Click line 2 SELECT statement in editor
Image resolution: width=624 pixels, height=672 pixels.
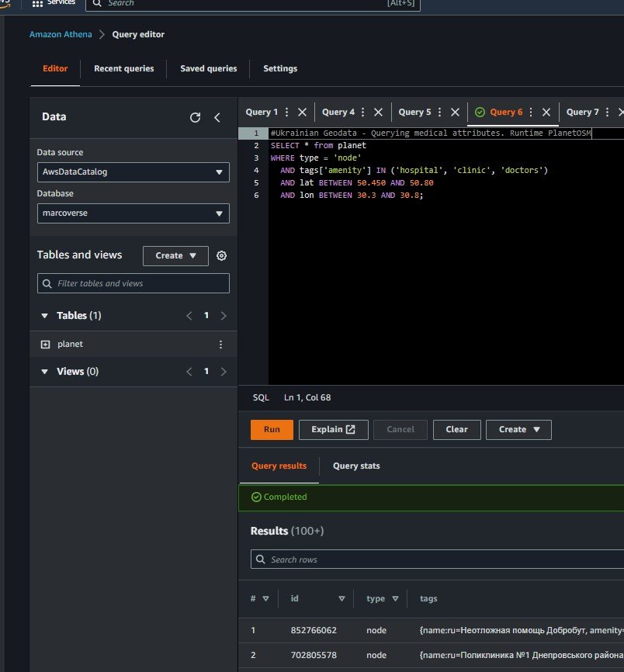(x=318, y=146)
